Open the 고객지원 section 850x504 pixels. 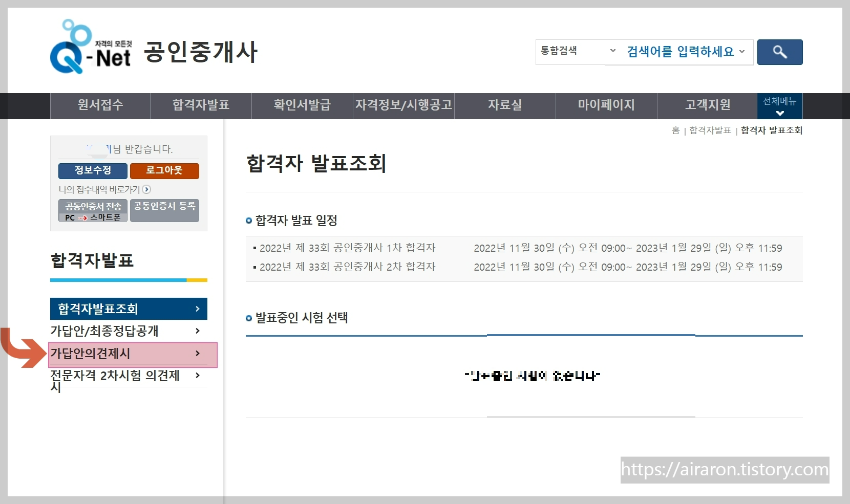pyautogui.click(x=707, y=105)
